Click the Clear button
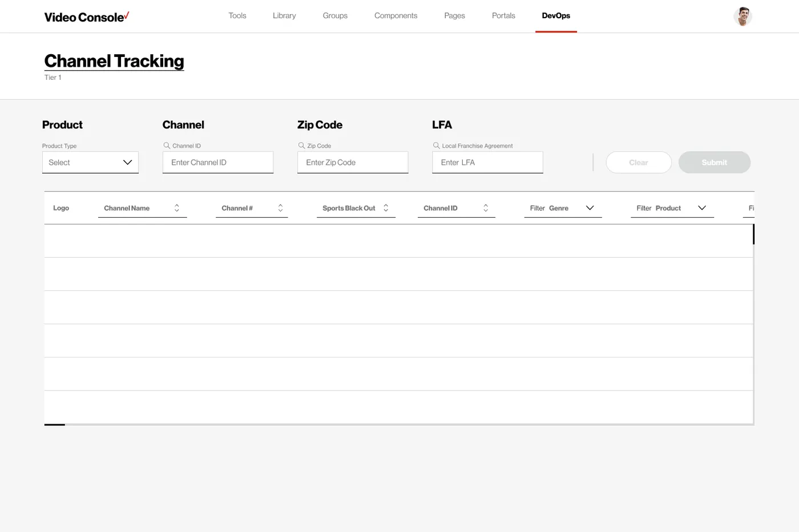799x532 pixels. tap(639, 163)
